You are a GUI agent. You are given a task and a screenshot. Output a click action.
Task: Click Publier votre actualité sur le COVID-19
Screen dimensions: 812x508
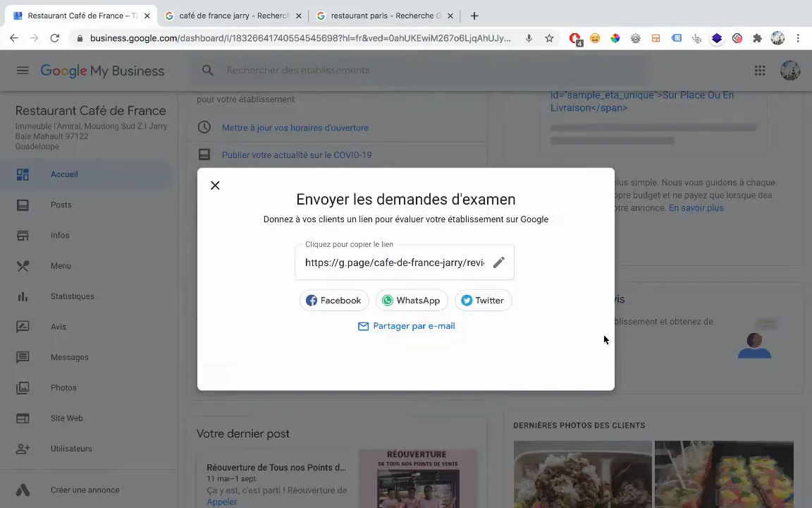pos(297,155)
